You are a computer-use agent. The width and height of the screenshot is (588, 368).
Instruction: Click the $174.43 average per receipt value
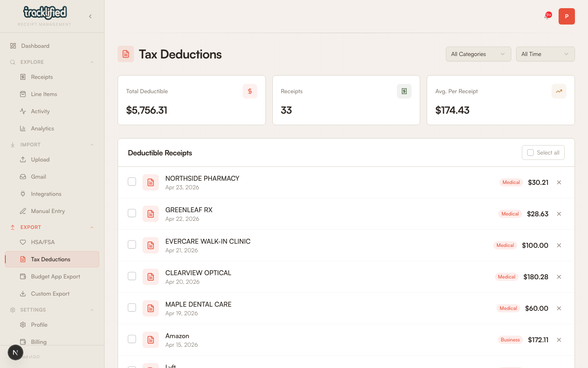click(x=452, y=110)
